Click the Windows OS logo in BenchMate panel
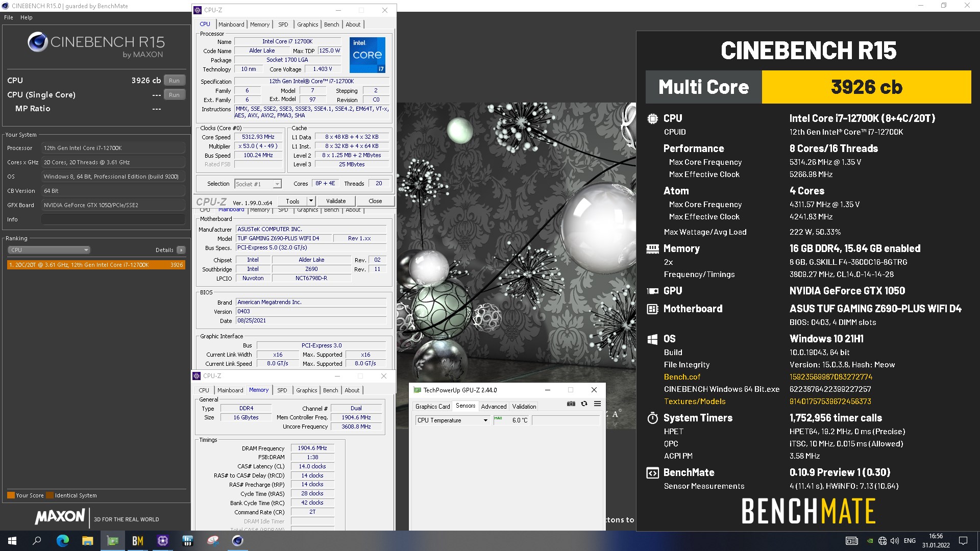Screen dimensions: 980x551 coord(652,339)
